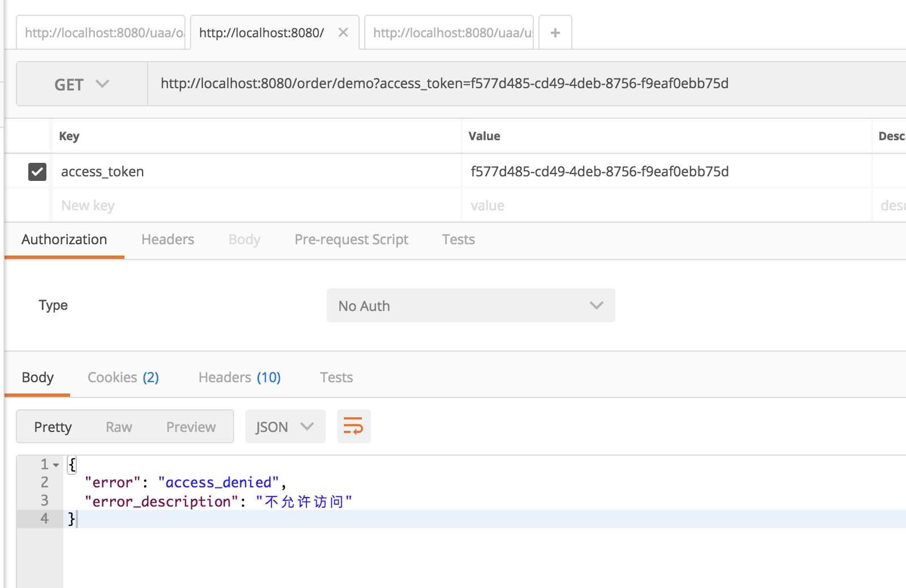Viewport: 906px width, 588px height.
Task: Open the Pre-request Script tab
Action: point(351,240)
